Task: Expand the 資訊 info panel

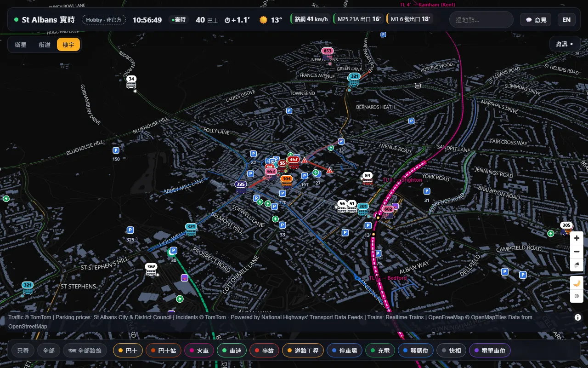Action: 565,44
